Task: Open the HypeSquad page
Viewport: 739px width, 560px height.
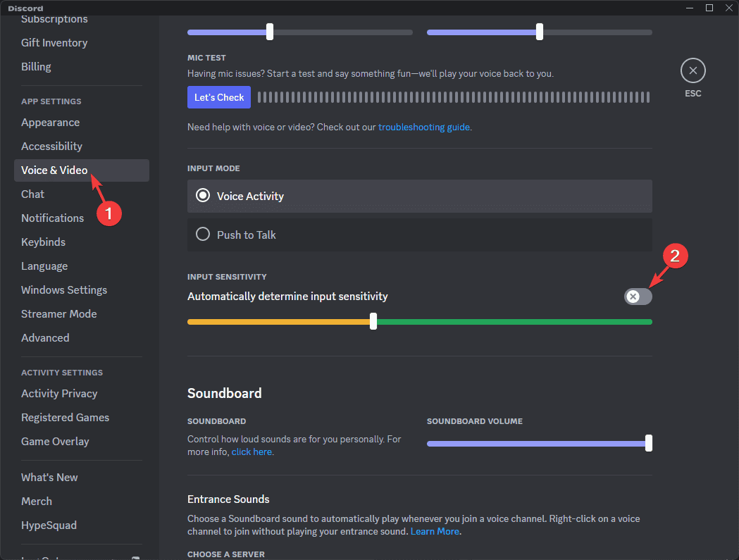Action: [x=49, y=525]
